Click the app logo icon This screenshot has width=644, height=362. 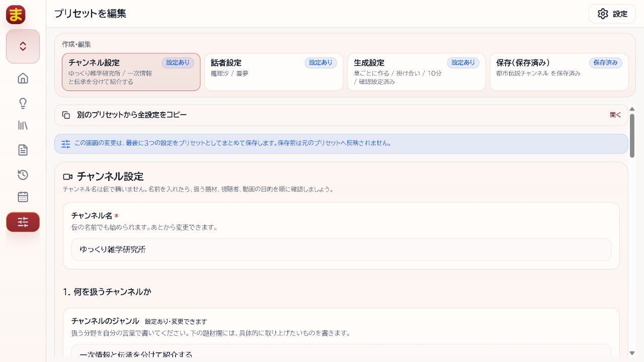16,14
